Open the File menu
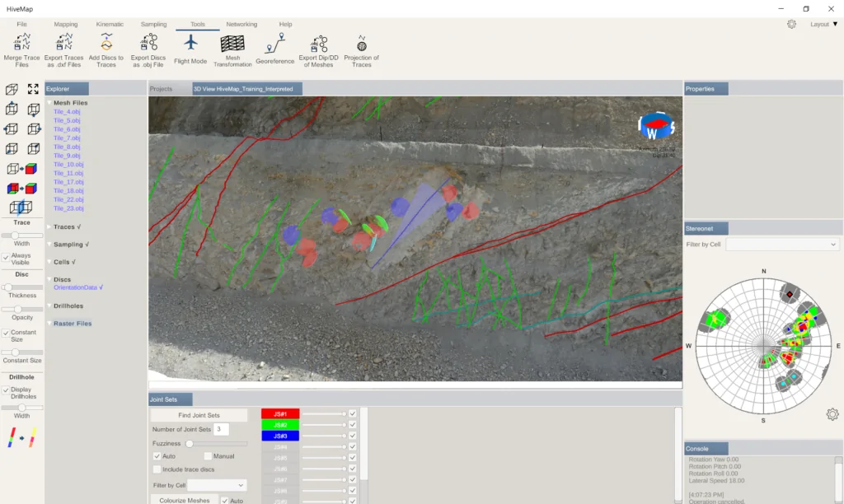Image resolution: width=844 pixels, height=504 pixels. tap(21, 24)
